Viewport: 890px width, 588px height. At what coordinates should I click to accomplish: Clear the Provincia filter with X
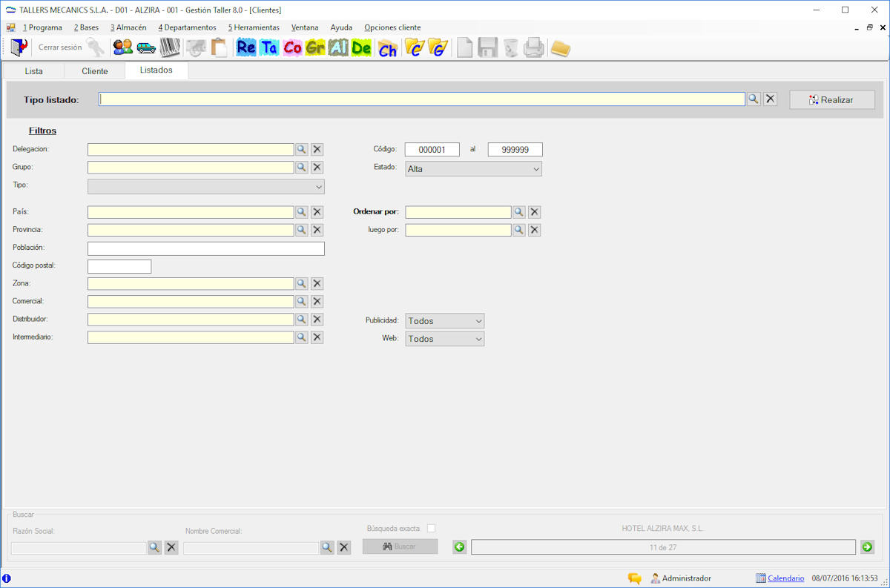tap(317, 230)
